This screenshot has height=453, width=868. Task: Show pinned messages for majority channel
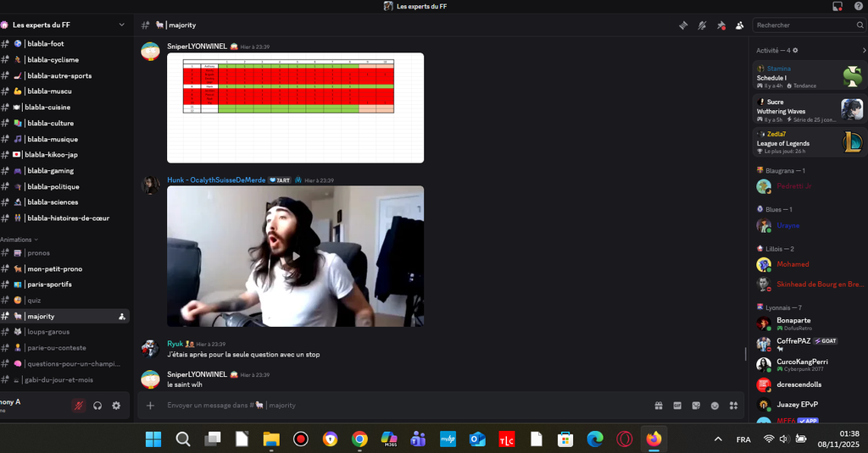pos(721,25)
